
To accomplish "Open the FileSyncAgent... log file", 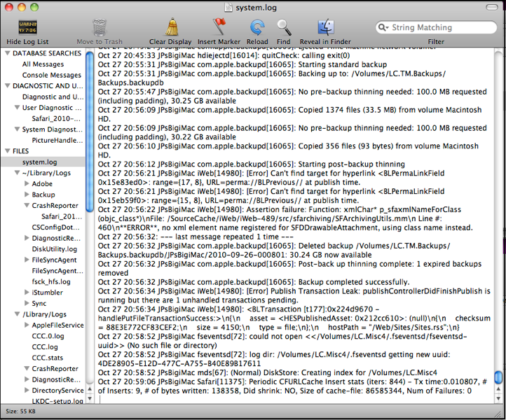I will (57, 271).
